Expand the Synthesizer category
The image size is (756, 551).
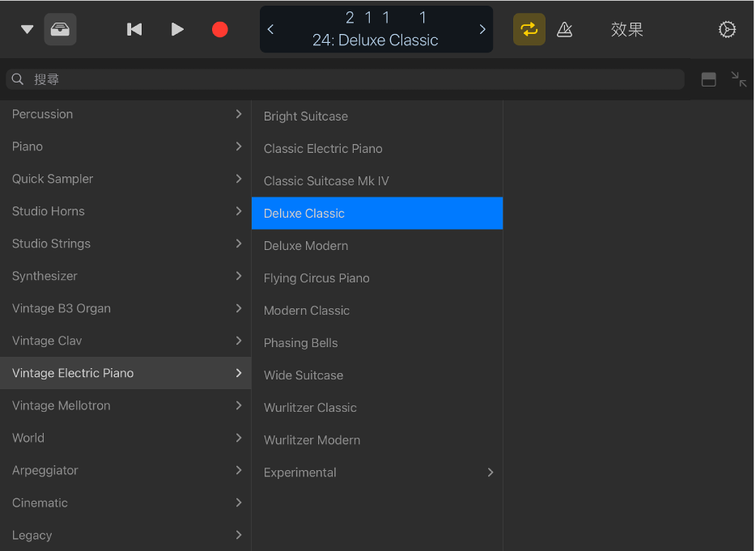[x=125, y=276]
